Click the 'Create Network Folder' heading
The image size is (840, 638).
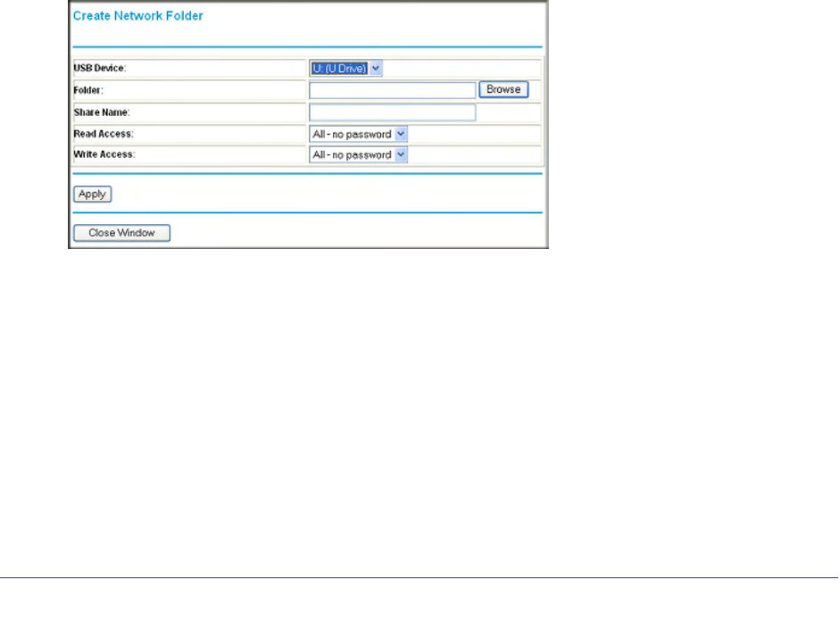point(137,16)
